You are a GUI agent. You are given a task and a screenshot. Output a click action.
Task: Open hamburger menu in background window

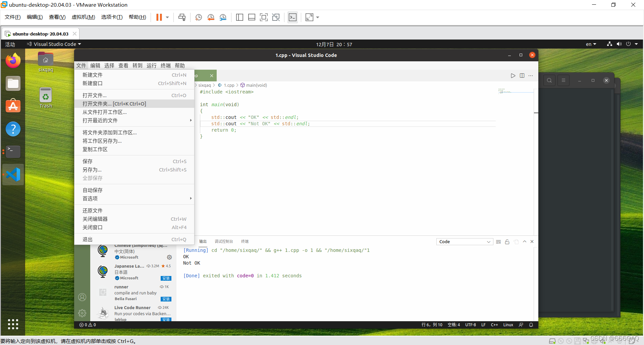(563, 80)
